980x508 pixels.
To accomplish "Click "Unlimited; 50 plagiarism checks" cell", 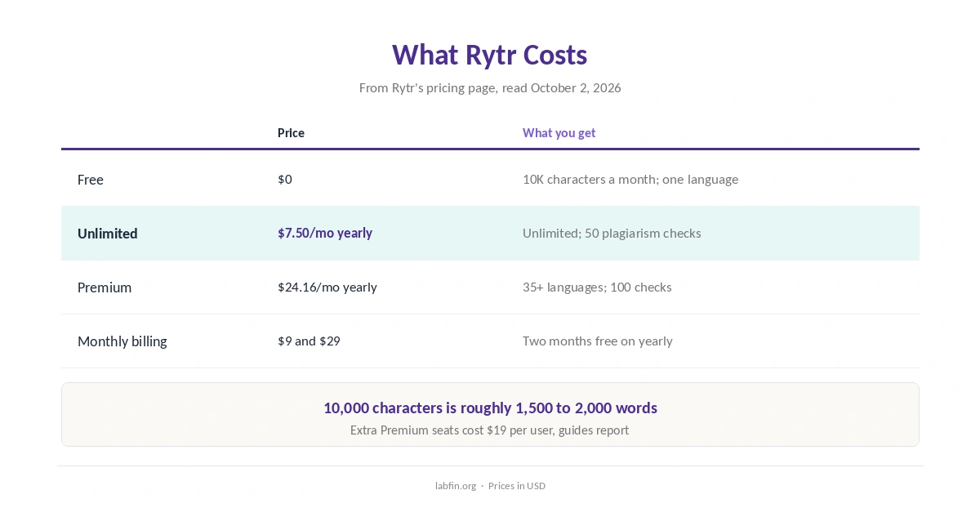I will (x=612, y=234).
